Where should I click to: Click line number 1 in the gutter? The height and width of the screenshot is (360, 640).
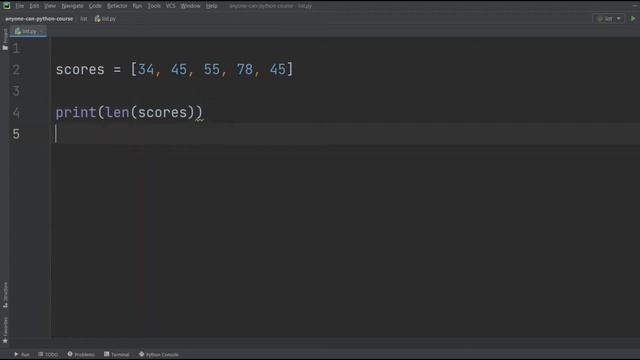[x=16, y=49]
